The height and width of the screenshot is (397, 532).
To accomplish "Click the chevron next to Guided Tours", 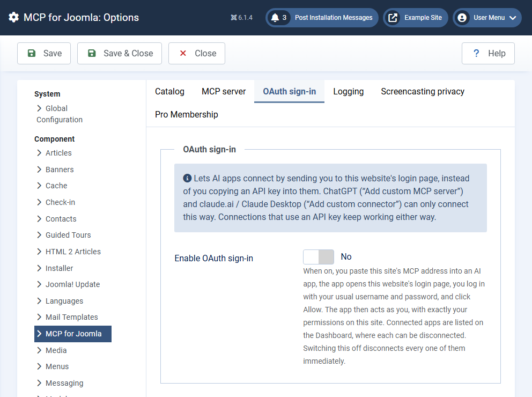I will coord(39,235).
